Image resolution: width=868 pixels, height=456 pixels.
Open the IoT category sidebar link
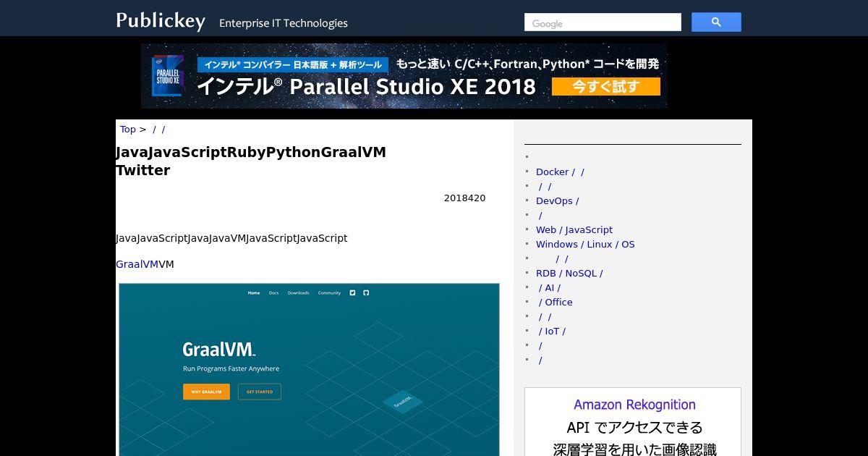(552, 331)
